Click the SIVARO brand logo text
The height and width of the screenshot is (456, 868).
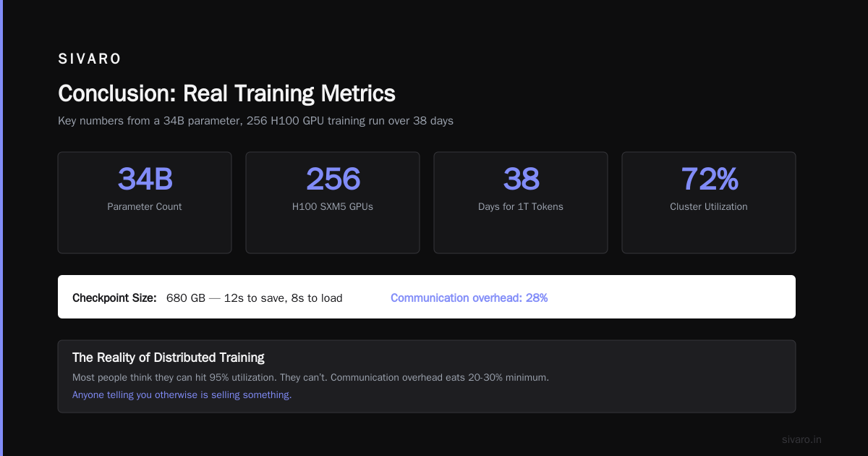click(90, 59)
